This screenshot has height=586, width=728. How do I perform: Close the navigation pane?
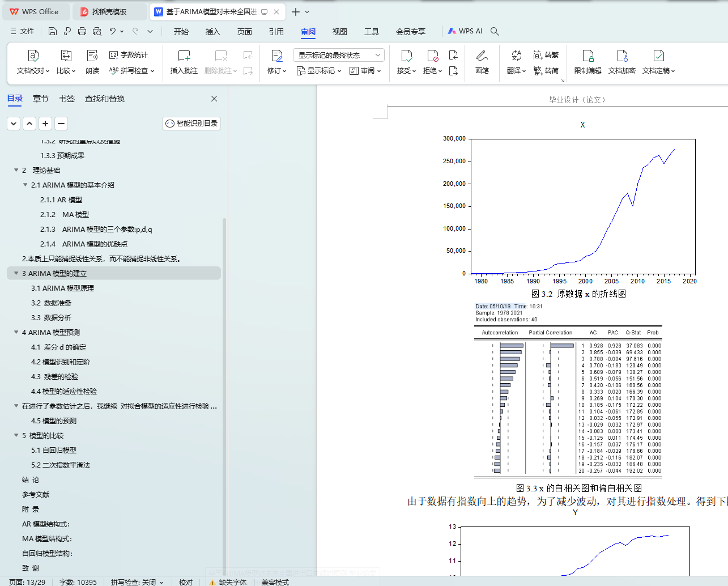point(214,99)
